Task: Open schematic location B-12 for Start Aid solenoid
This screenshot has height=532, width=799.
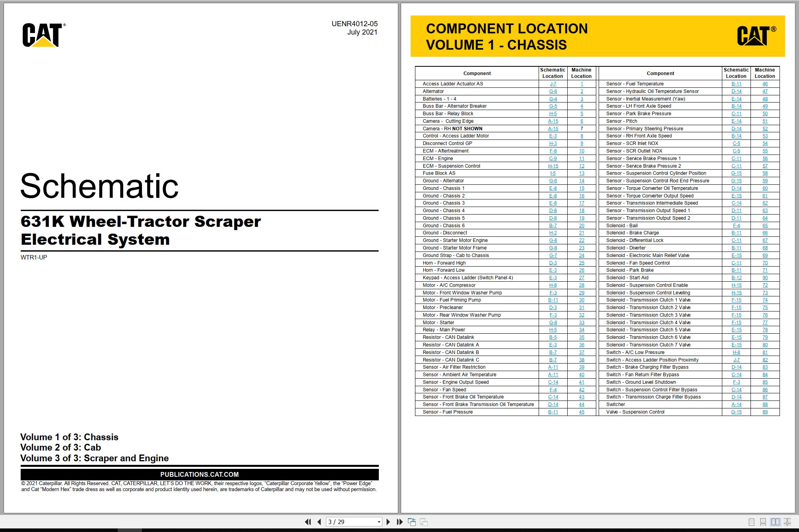Action: [x=736, y=278]
